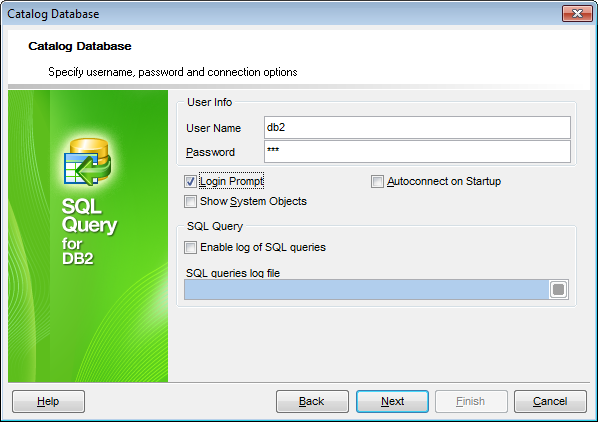Screen dimensions: 598x422
Task: Uncheck the Login Prompt checkbox
Action: (x=190, y=181)
